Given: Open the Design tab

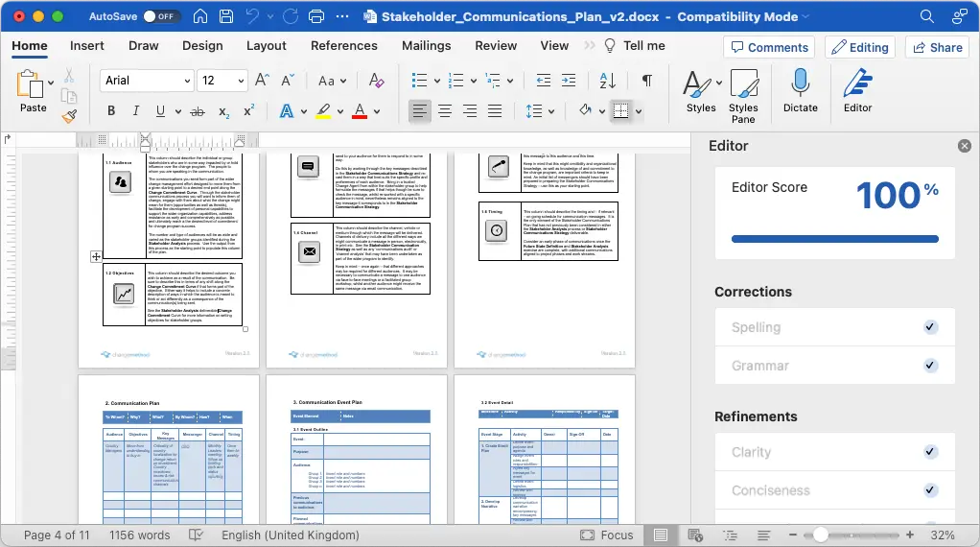Looking at the screenshot, I should (x=202, y=46).
